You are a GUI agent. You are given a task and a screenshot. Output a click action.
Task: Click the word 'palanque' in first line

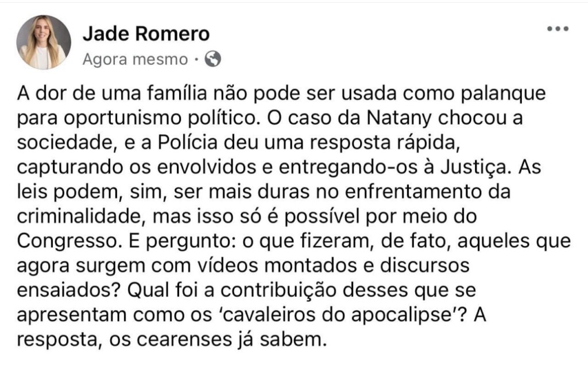(503, 95)
